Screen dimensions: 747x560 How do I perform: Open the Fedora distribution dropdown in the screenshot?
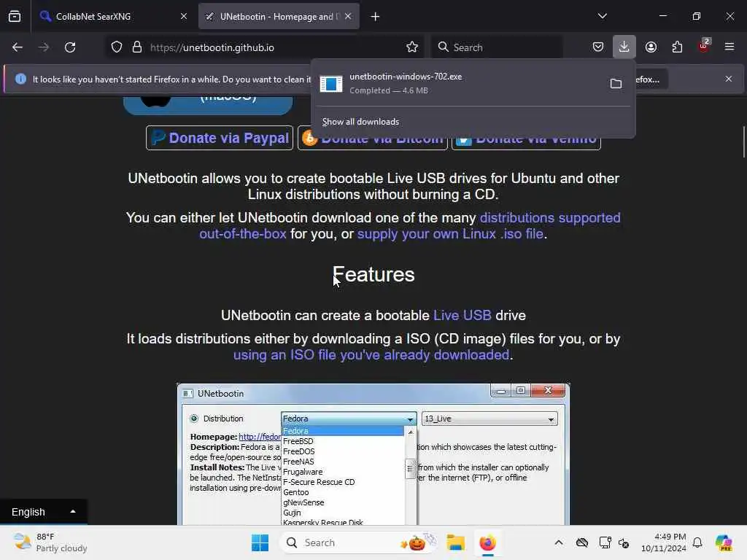coord(349,419)
